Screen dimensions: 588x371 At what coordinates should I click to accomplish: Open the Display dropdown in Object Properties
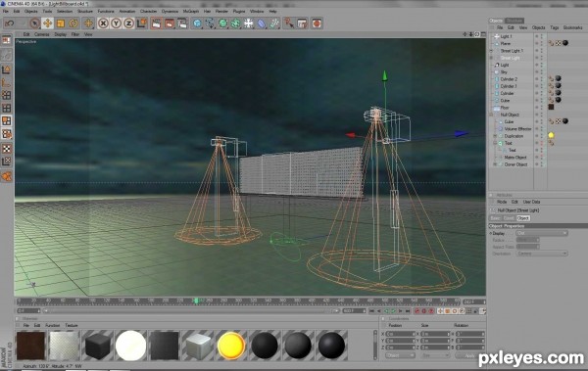(x=542, y=233)
